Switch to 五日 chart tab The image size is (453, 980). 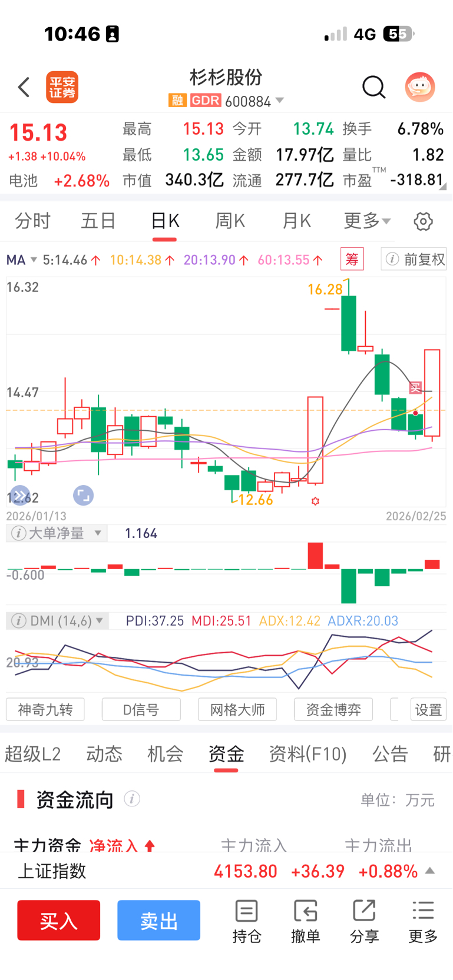(x=98, y=221)
